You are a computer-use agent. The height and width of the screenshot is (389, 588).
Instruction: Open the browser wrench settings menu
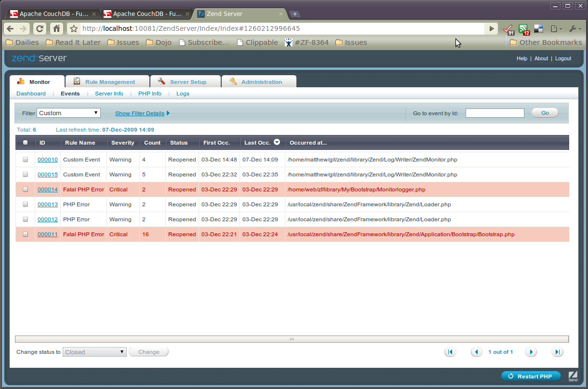coord(574,29)
